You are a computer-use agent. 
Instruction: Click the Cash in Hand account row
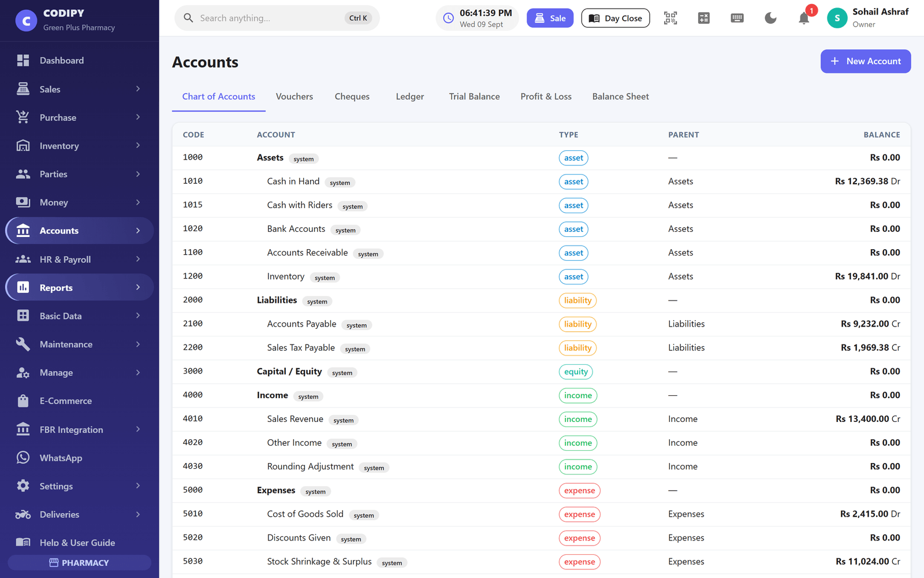[x=542, y=181]
